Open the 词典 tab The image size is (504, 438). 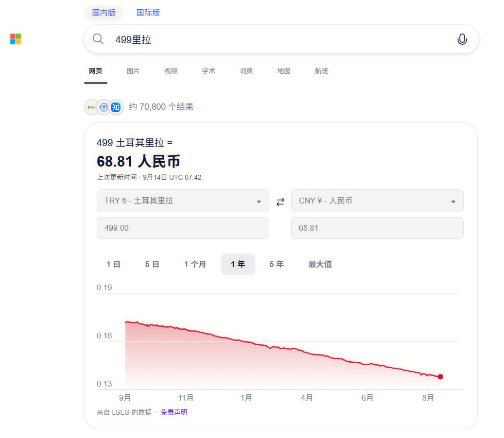pyautogui.click(x=246, y=71)
